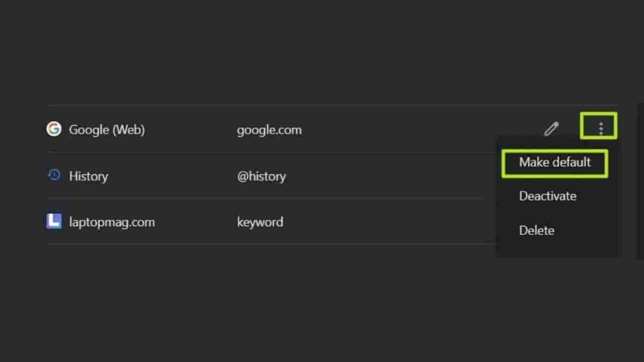Screen dimensions: 644x362
Task: Click empty space in the Google (Web) row
Action: [x=419, y=130]
